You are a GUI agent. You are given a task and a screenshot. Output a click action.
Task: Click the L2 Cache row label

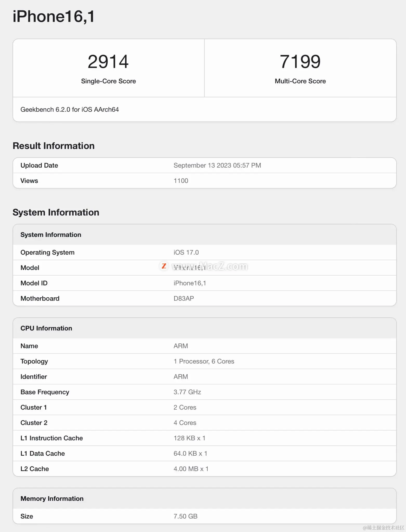(x=35, y=469)
